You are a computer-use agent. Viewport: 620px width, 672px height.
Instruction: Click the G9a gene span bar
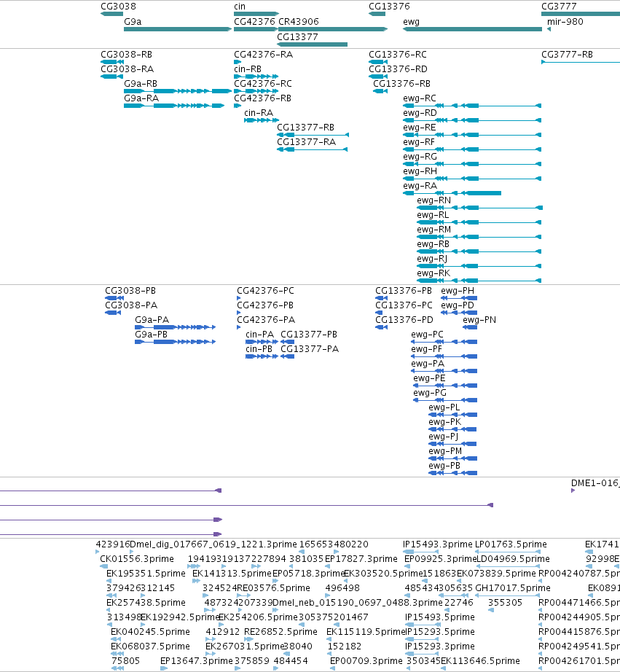[x=178, y=29]
